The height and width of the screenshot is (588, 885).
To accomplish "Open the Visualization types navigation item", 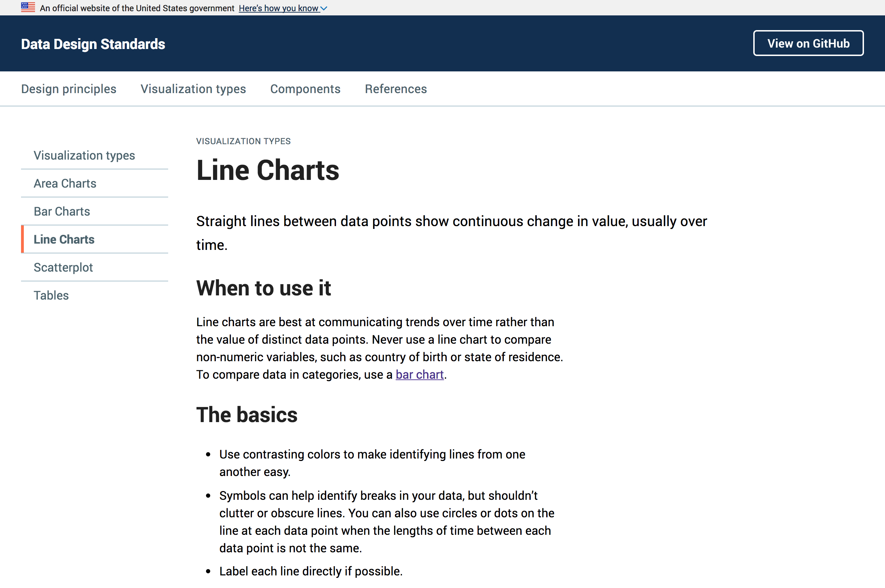I will tap(193, 89).
